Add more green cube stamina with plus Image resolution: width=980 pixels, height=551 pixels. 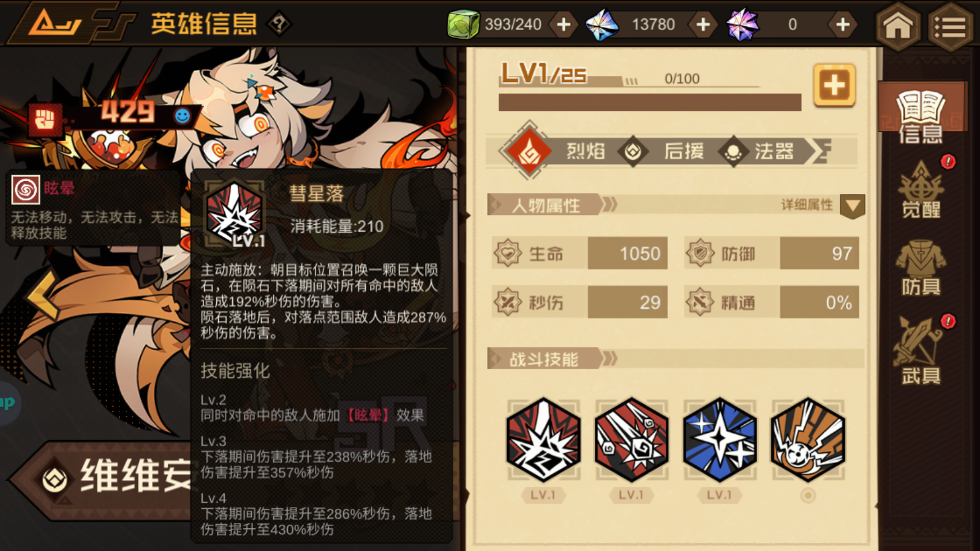(563, 24)
